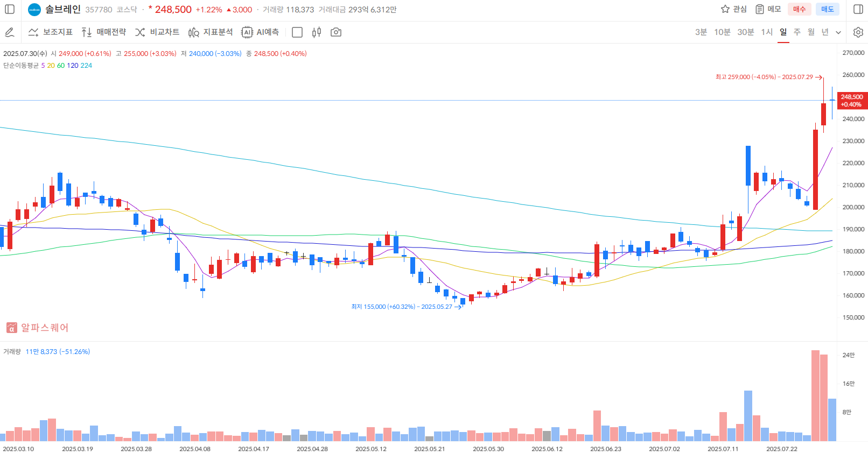Click the header price 248,500
Image resolution: width=868 pixels, height=453 pixels.
click(x=173, y=10)
